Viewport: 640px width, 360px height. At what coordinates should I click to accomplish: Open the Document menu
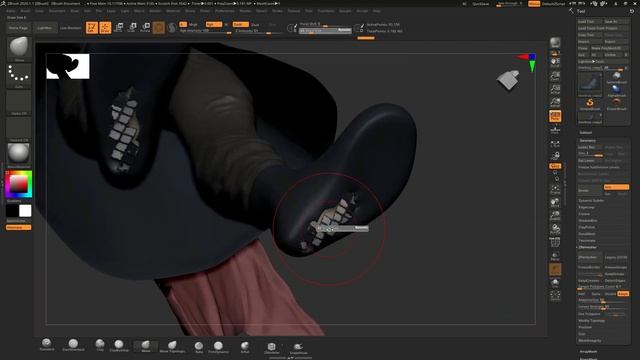pos(57,11)
